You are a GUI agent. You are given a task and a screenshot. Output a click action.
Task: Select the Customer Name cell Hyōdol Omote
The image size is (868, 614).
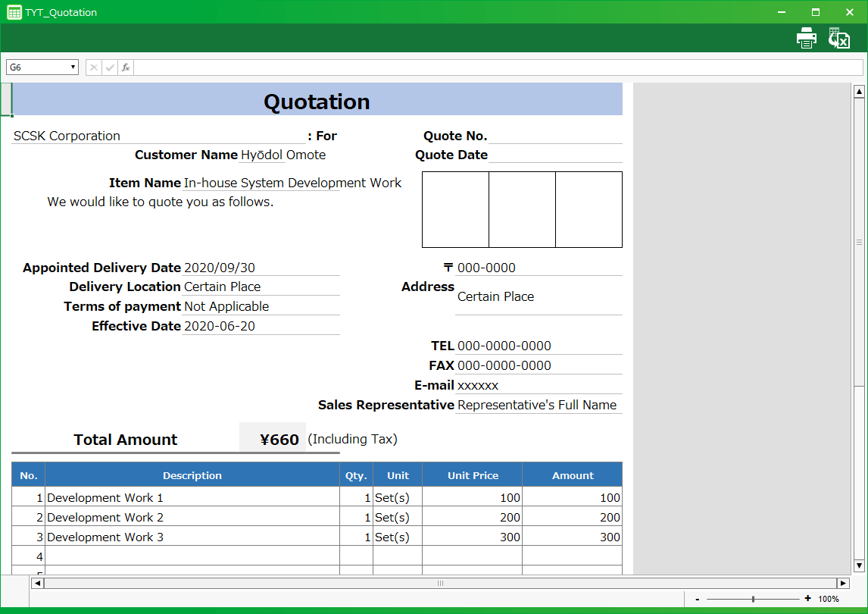[283, 155]
